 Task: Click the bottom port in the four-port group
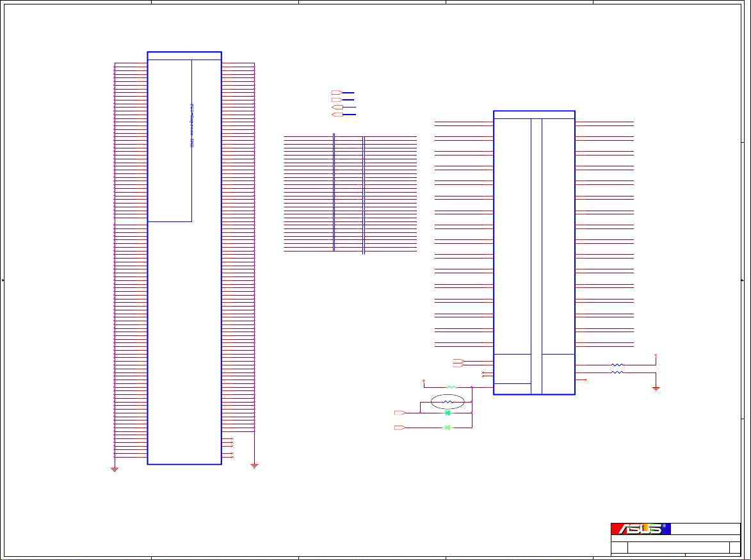point(336,115)
